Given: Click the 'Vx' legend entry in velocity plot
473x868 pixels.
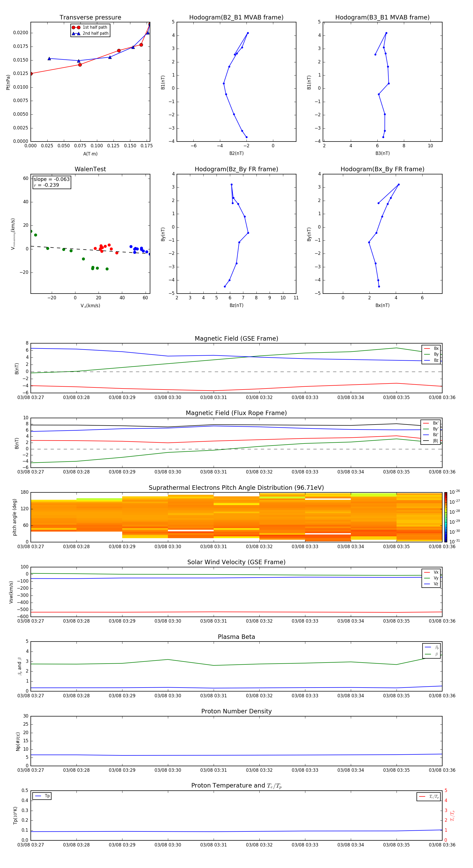Looking at the screenshot, I should coord(431,572).
